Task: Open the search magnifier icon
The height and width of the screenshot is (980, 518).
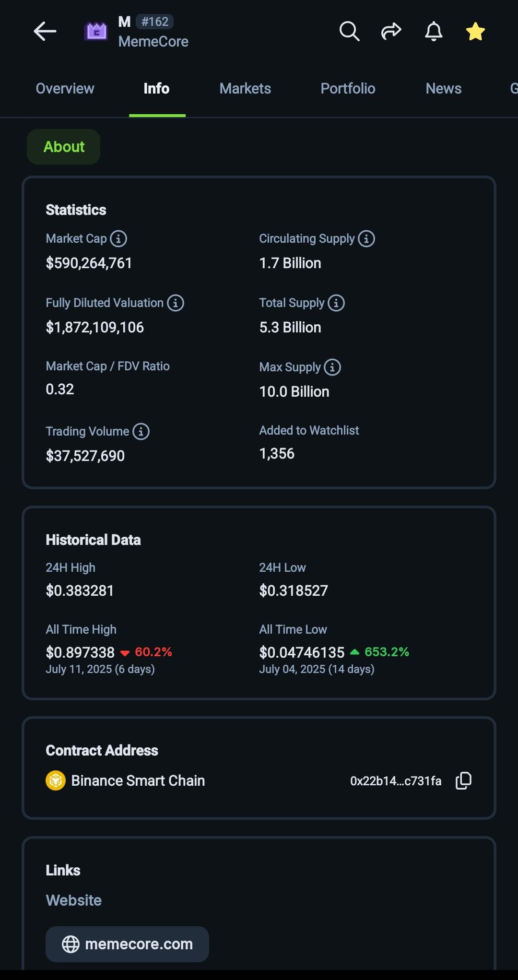Action: click(349, 32)
